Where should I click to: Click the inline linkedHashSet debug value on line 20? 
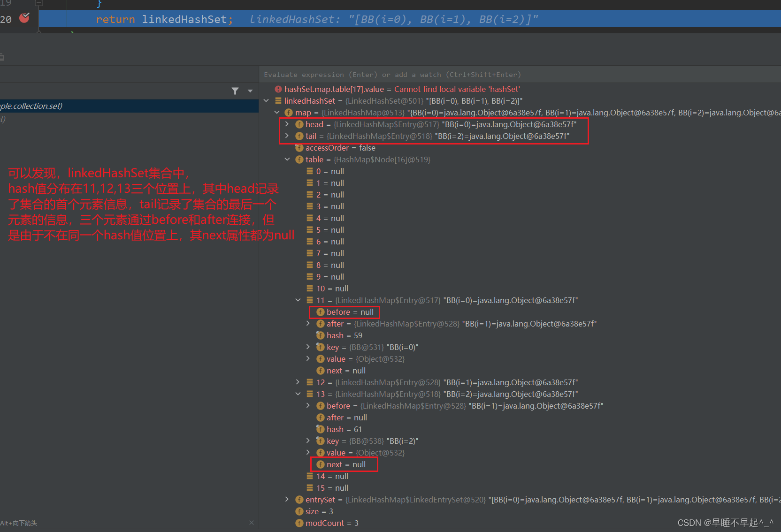pyautogui.click(x=394, y=19)
